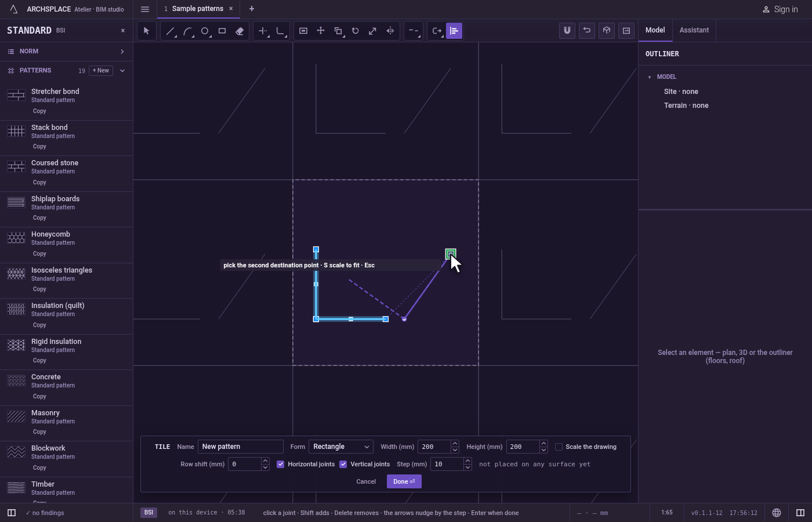The image size is (812, 522).
Task: Open the 3D cube view icon
Action: pyautogui.click(x=607, y=31)
